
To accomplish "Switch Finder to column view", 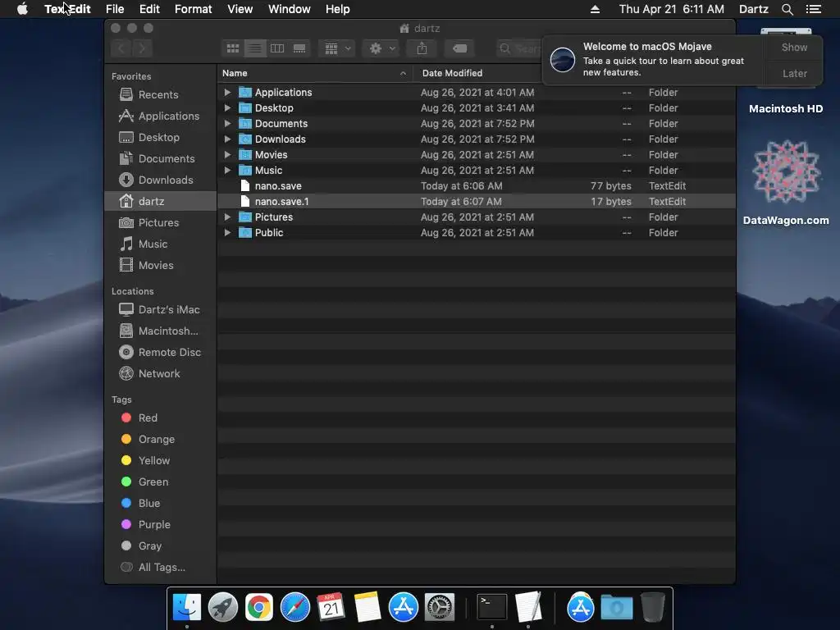I will coord(277,48).
